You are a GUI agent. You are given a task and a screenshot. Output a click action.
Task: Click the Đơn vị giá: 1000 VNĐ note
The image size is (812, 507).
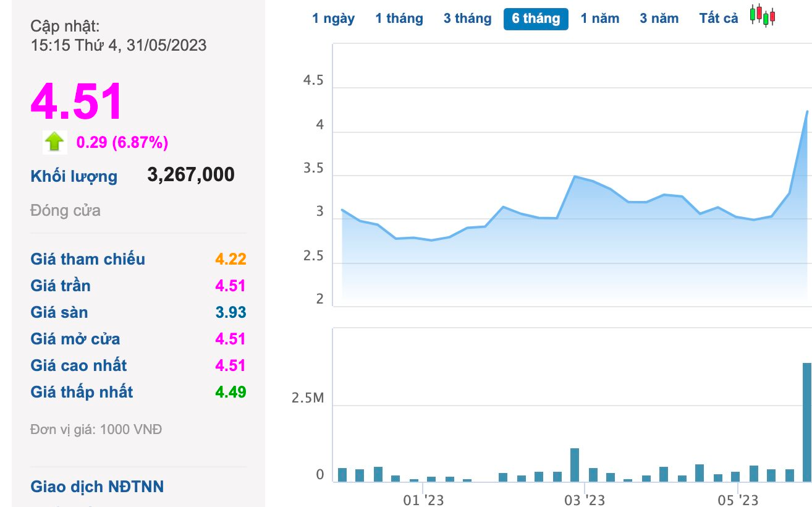96,429
